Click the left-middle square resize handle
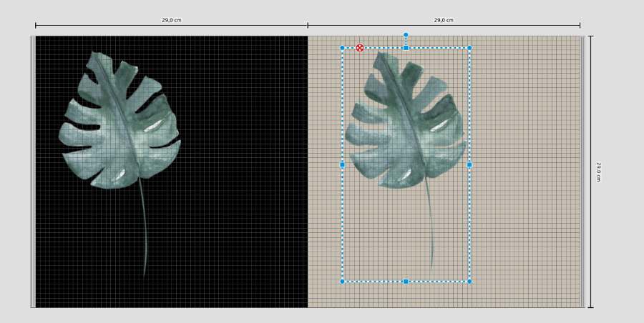The height and width of the screenshot is (323, 644). click(x=342, y=164)
